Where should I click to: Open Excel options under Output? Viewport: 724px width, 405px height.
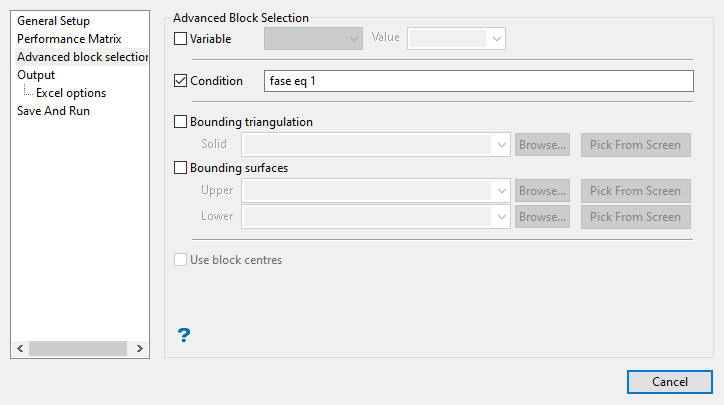pos(71,93)
